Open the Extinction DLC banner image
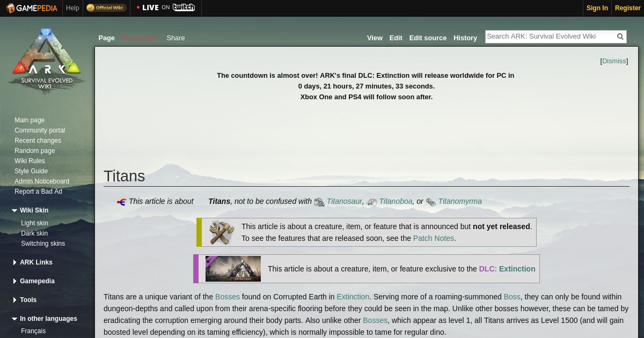Screen dimensions: 644x338 [x=233, y=269]
